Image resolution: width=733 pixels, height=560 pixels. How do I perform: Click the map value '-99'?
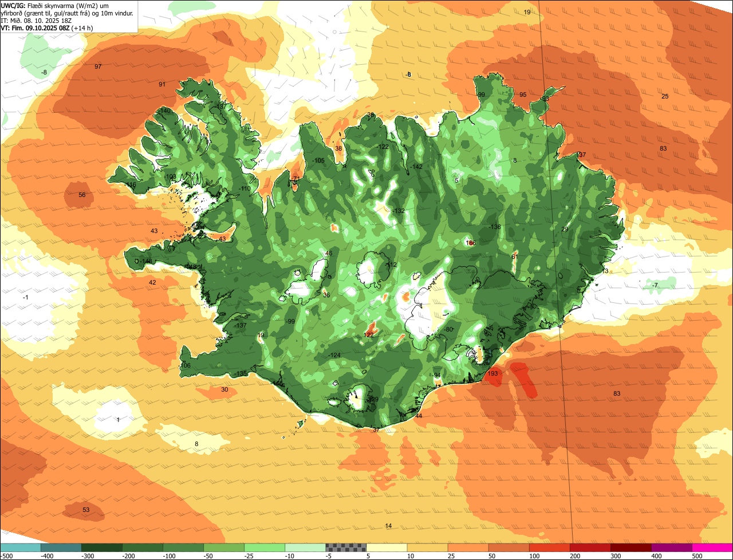point(290,321)
